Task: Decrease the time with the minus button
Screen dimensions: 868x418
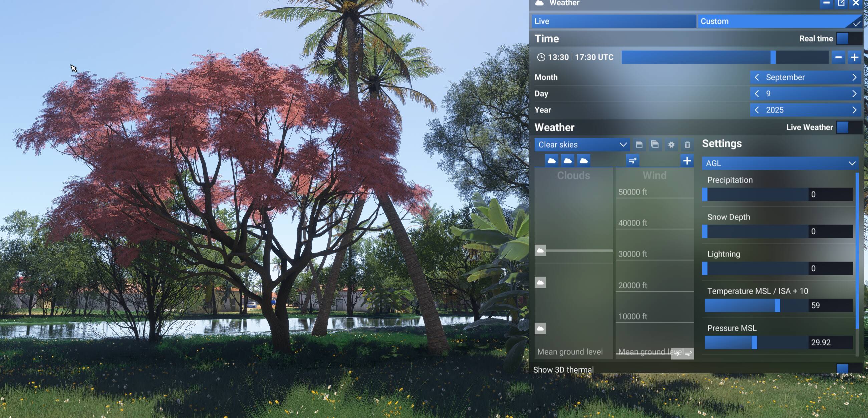Action: (838, 57)
